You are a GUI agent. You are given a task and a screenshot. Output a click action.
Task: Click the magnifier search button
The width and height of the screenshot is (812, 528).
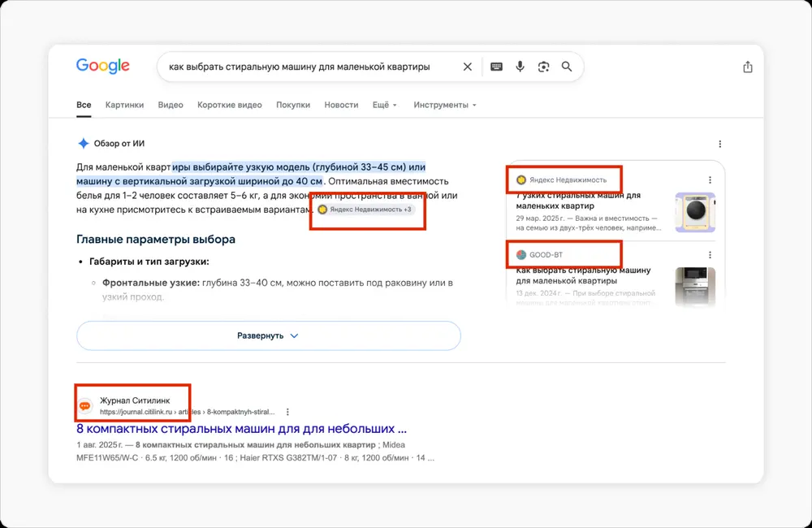click(x=567, y=67)
